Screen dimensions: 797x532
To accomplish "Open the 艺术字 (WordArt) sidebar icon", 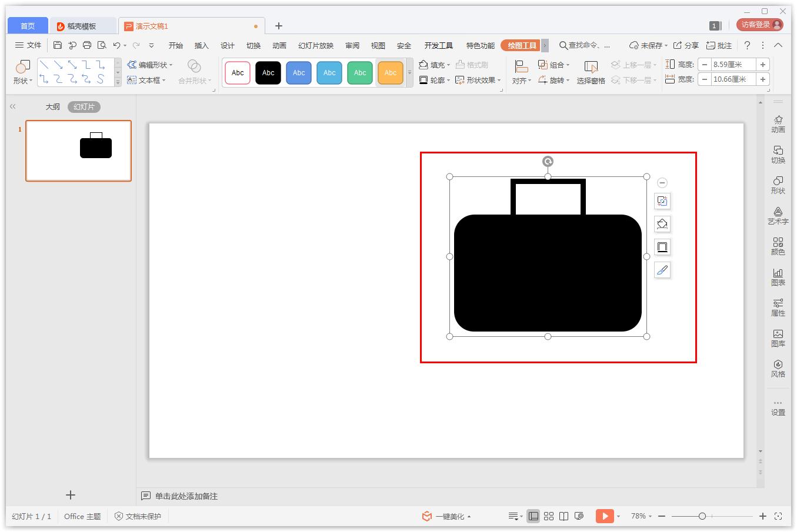I will click(x=778, y=215).
